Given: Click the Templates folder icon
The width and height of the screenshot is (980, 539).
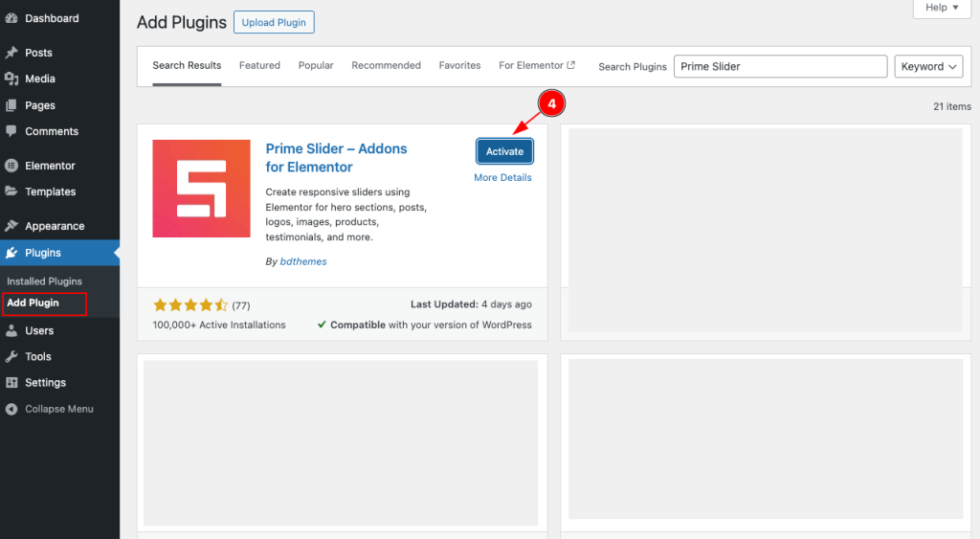Looking at the screenshot, I should point(11,191).
